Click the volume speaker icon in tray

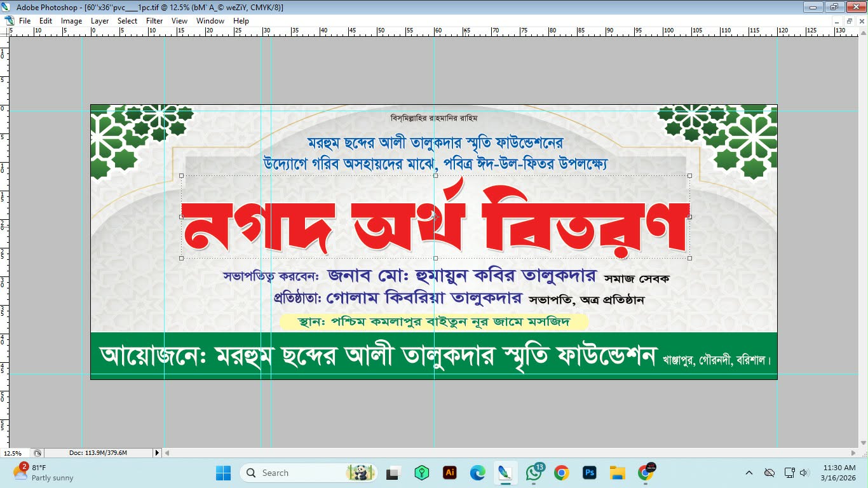click(x=804, y=473)
